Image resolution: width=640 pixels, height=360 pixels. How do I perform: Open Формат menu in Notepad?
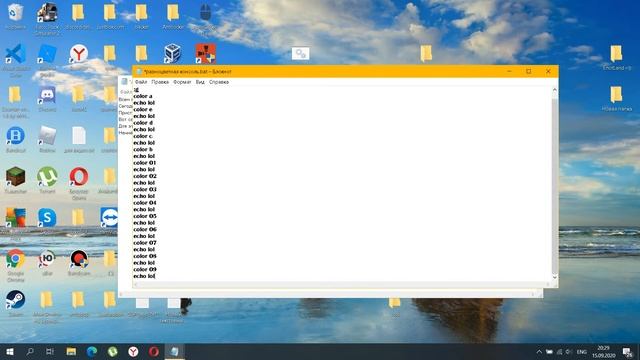click(182, 82)
